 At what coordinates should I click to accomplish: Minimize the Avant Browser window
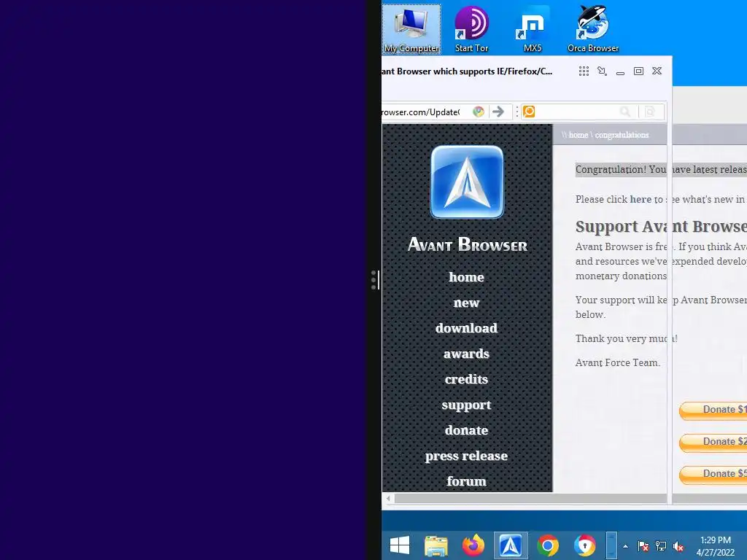(x=620, y=72)
